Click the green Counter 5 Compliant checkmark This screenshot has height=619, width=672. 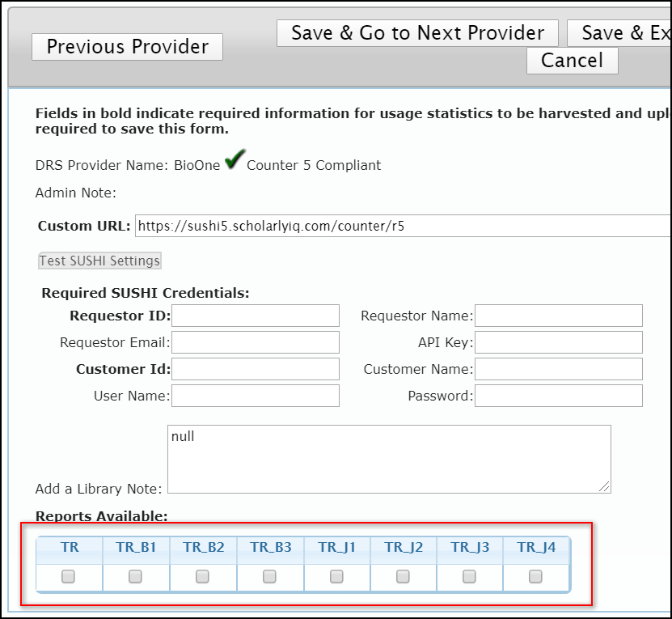tap(235, 161)
